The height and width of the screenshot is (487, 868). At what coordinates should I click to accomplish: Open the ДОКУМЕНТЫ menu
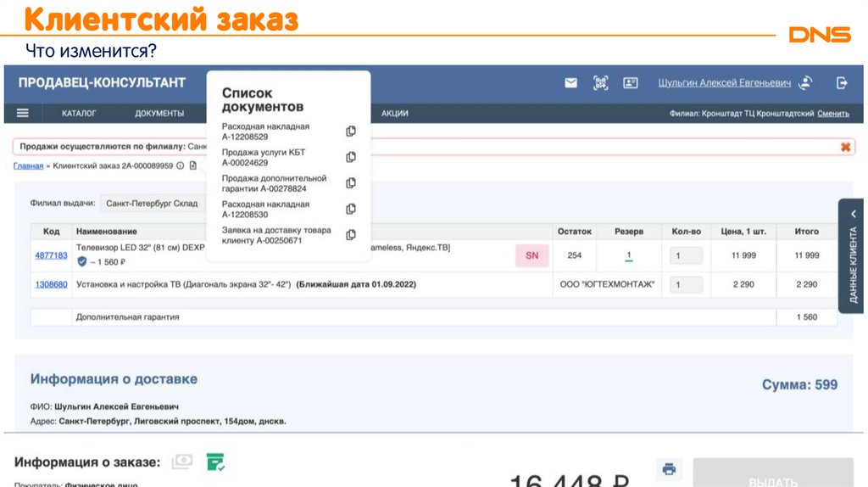(x=159, y=113)
